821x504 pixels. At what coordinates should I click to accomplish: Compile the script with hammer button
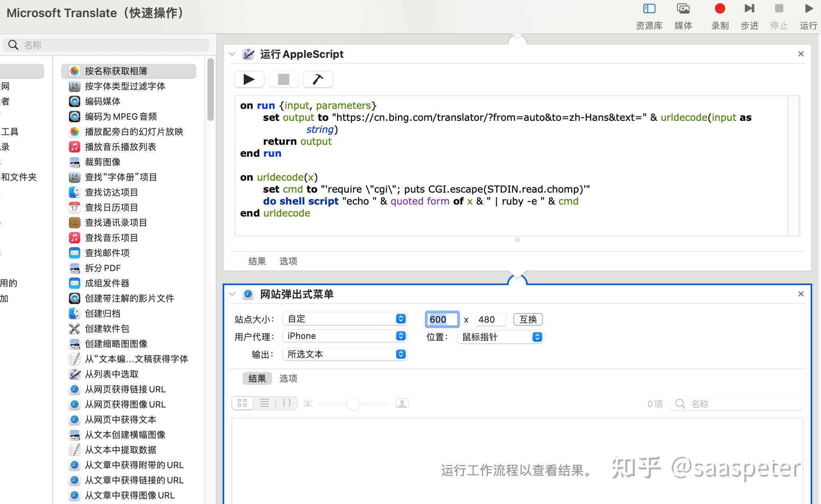point(318,79)
